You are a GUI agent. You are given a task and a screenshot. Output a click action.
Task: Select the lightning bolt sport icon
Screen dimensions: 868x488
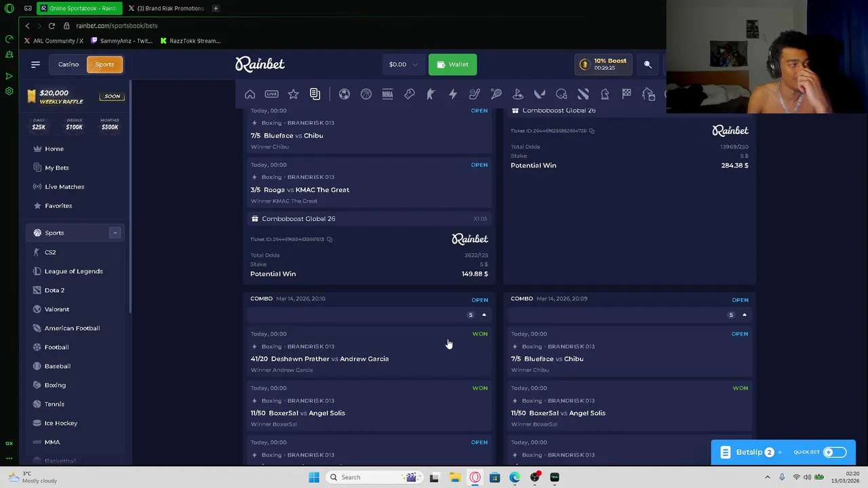coord(453,94)
